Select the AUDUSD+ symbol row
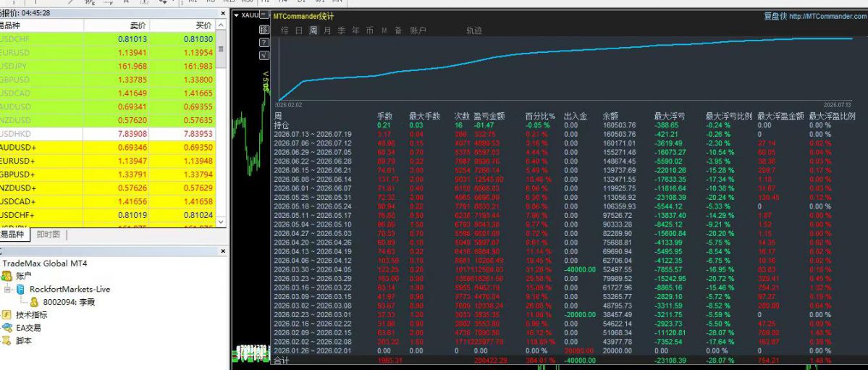The image size is (868, 370). [x=107, y=147]
